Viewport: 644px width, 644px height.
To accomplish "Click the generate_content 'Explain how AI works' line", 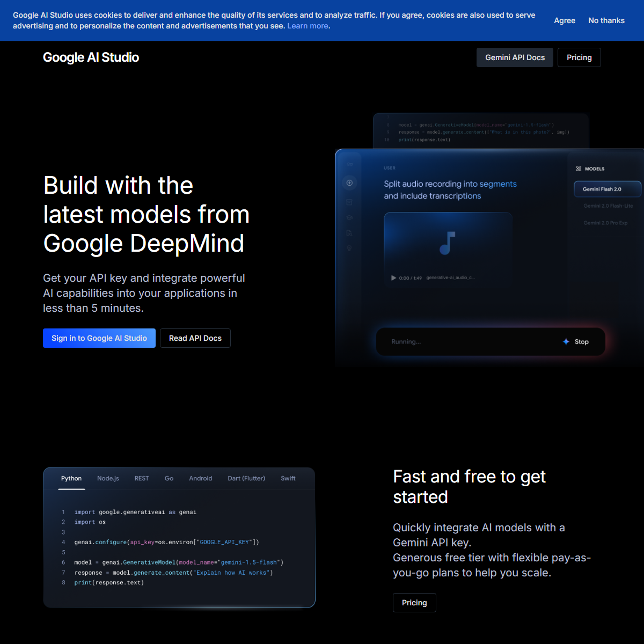I will click(173, 573).
